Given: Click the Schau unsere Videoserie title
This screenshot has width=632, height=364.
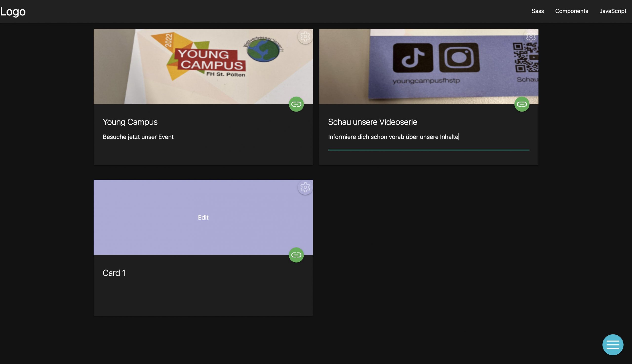Looking at the screenshot, I should point(373,122).
